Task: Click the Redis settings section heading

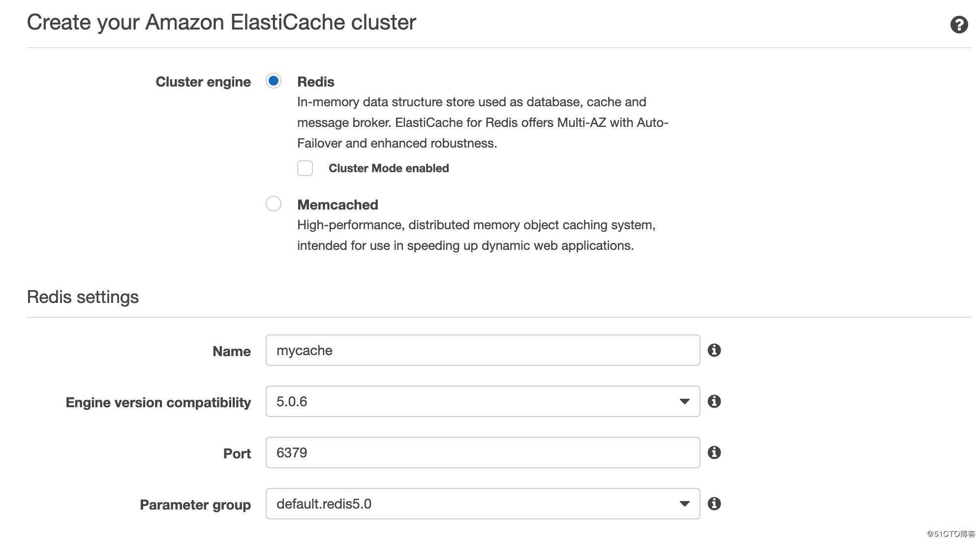Action: 83,297
